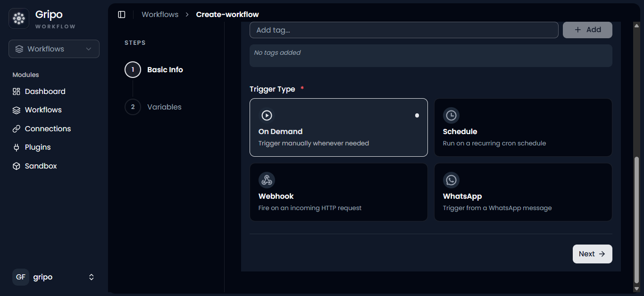Click the Dashboard grid icon
The width and height of the screenshot is (644, 296).
(17, 92)
